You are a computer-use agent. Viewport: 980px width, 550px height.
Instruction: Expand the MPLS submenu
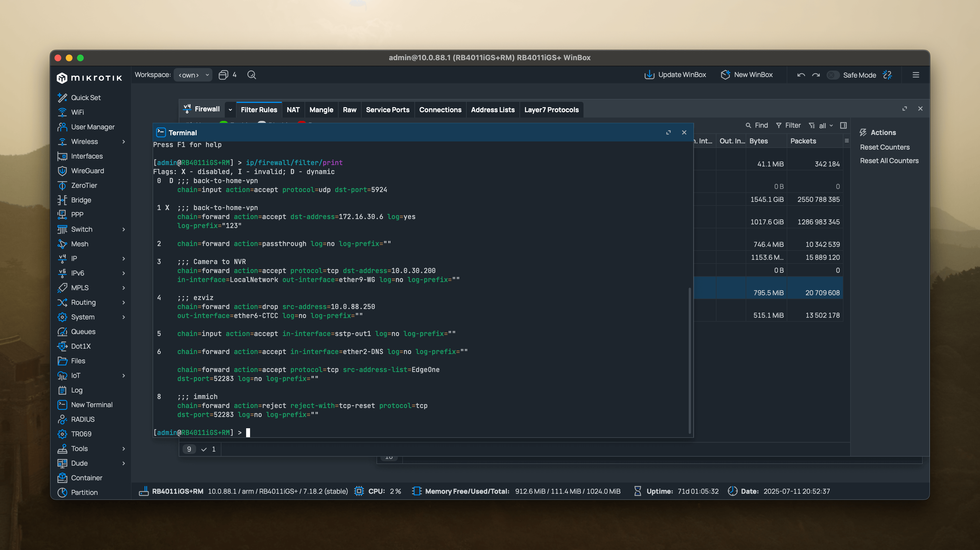click(123, 288)
